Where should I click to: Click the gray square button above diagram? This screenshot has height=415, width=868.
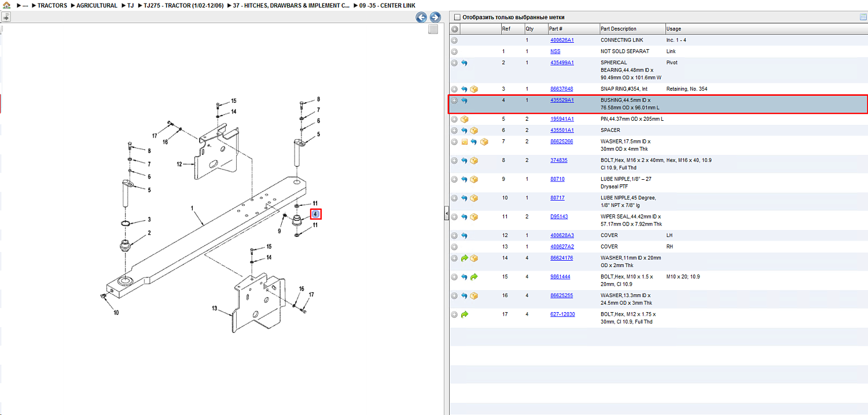coord(433,29)
